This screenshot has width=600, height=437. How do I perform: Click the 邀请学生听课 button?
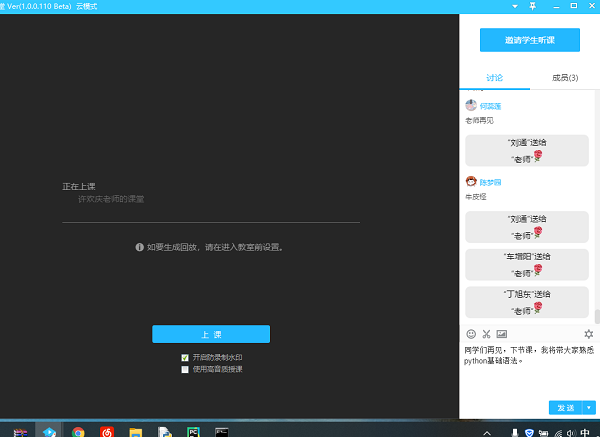[x=529, y=40]
